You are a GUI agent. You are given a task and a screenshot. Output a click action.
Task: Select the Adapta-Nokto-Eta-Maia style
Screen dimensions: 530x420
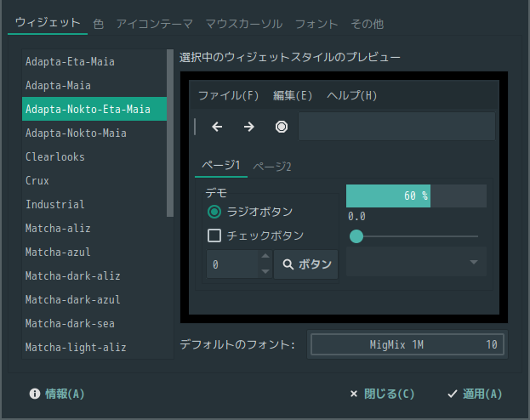pyautogui.click(x=94, y=109)
